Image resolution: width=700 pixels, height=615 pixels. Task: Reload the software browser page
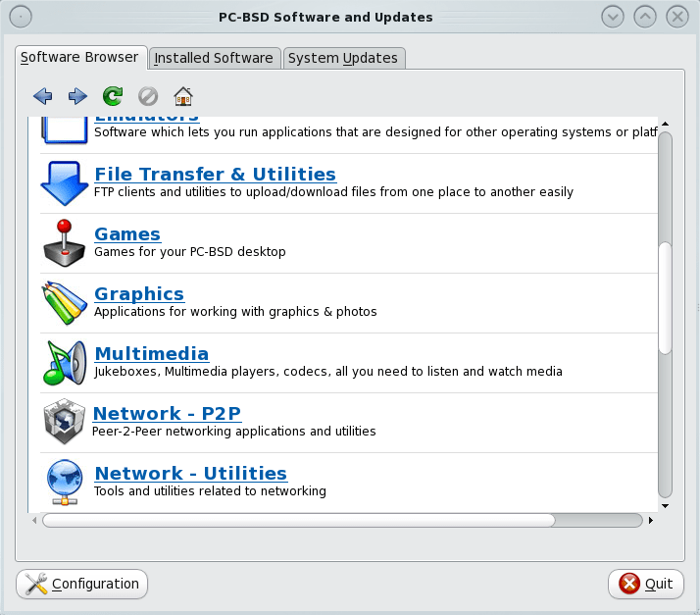click(113, 96)
